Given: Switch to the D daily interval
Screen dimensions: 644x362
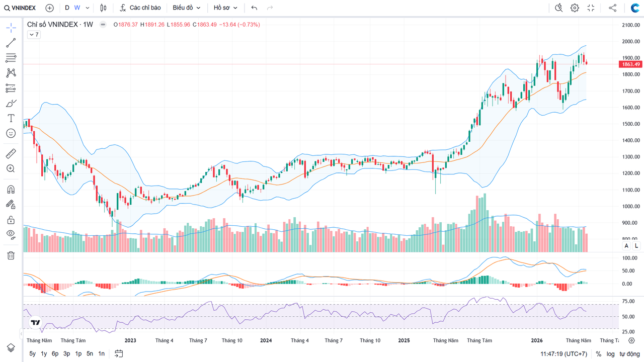Looking at the screenshot, I should point(67,8).
